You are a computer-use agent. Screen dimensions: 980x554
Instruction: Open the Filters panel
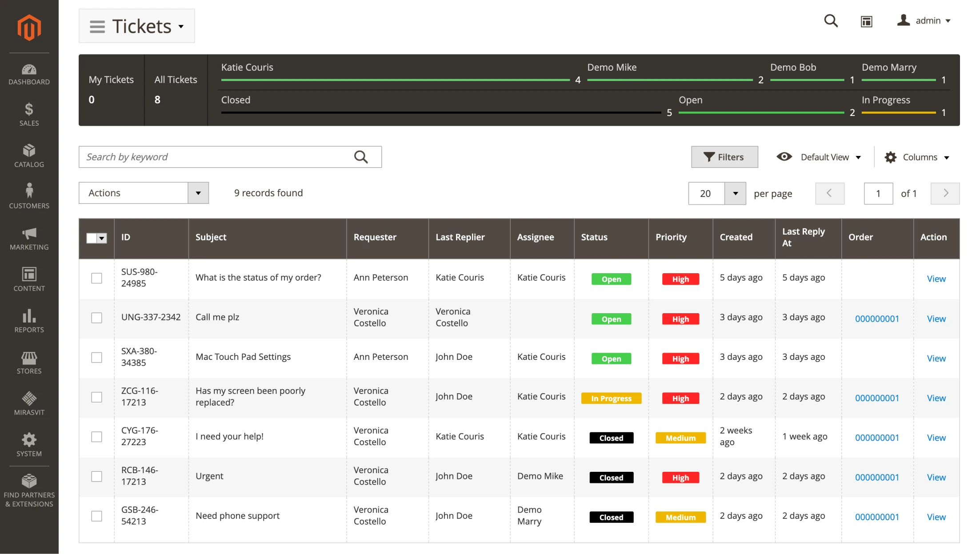pyautogui.click(x=724, y=157)
